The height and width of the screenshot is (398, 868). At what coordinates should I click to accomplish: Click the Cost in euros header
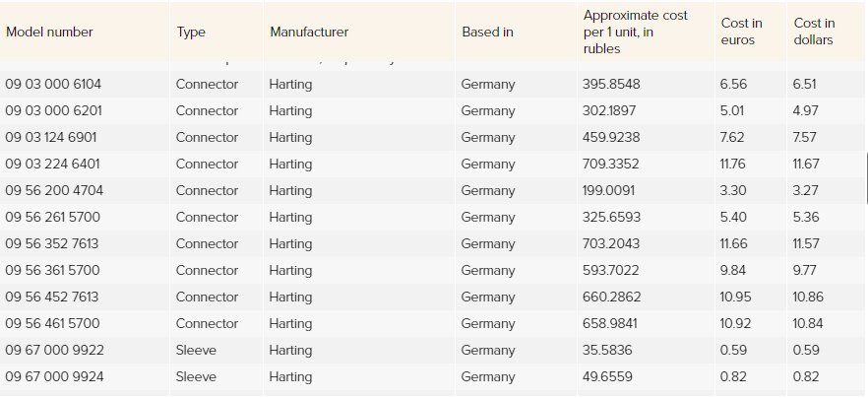click(741, 32)
